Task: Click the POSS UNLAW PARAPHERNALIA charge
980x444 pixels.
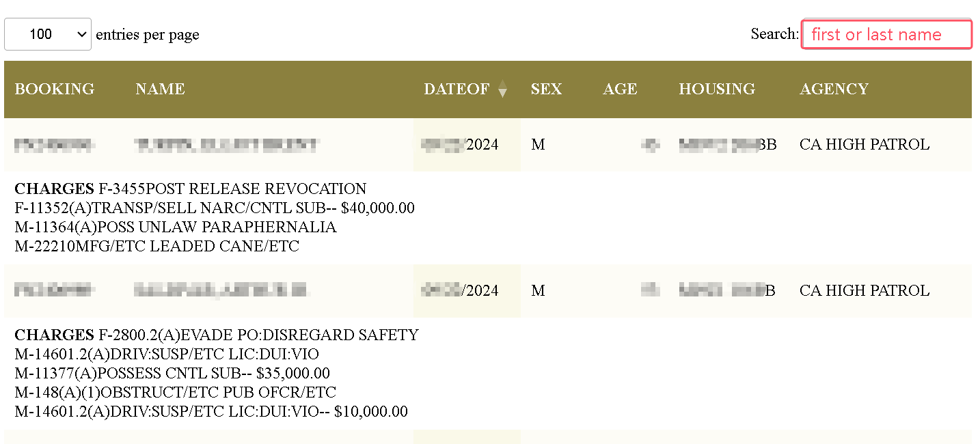Action: 176,227
